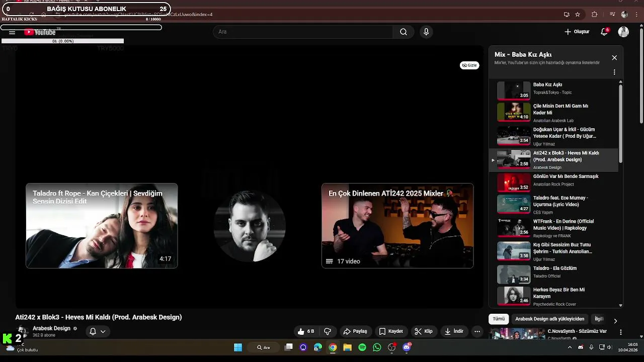This screenshot has width=644, height=362.
Task: Open En Çok Dinlenen ATİ242 2025 Mixler playlist card
Action: click(x=397, y=226)
